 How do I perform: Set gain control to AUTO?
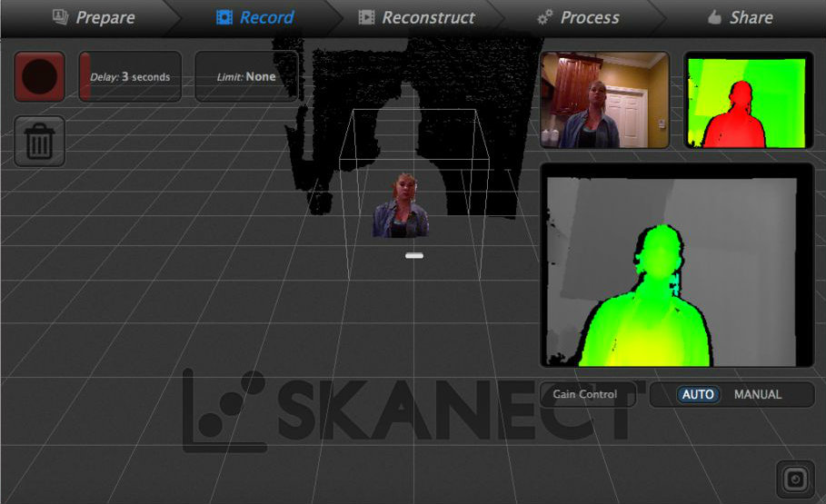(x=698, y=394)
